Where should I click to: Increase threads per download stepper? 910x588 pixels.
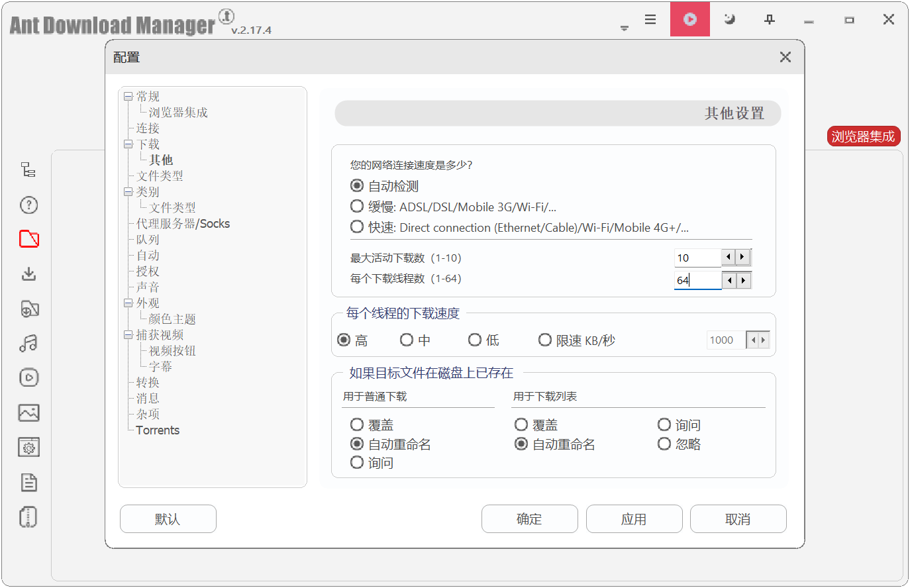pyautogui.click(x=743, y=280)
